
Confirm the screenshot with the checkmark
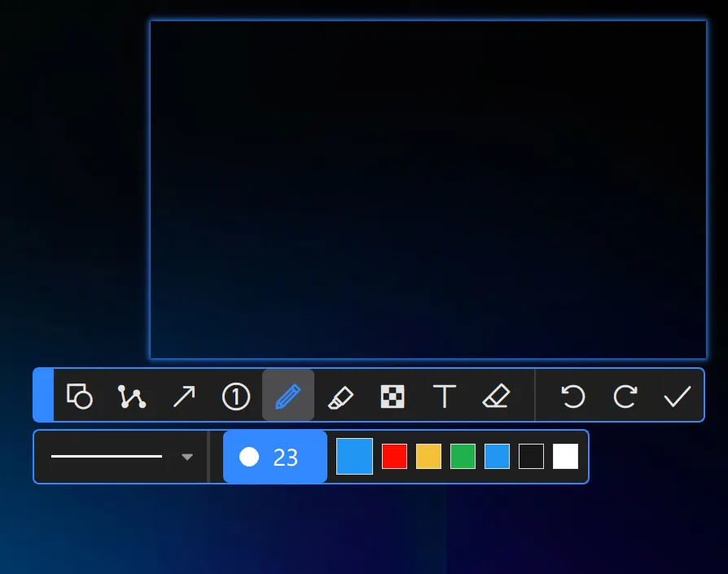click(x=677, y=397)
